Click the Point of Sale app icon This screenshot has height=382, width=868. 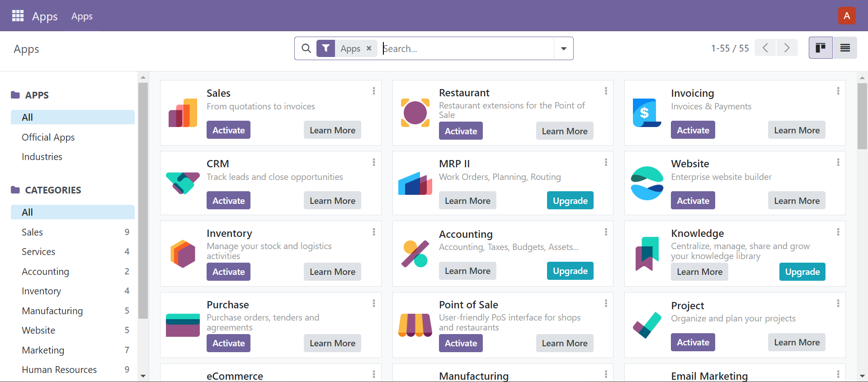point(415,325)
